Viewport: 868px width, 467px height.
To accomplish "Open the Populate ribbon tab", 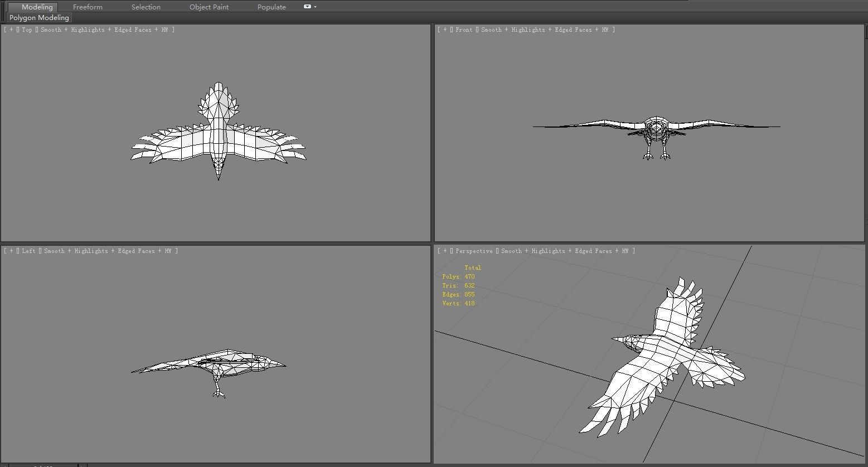I will (271, 7).
